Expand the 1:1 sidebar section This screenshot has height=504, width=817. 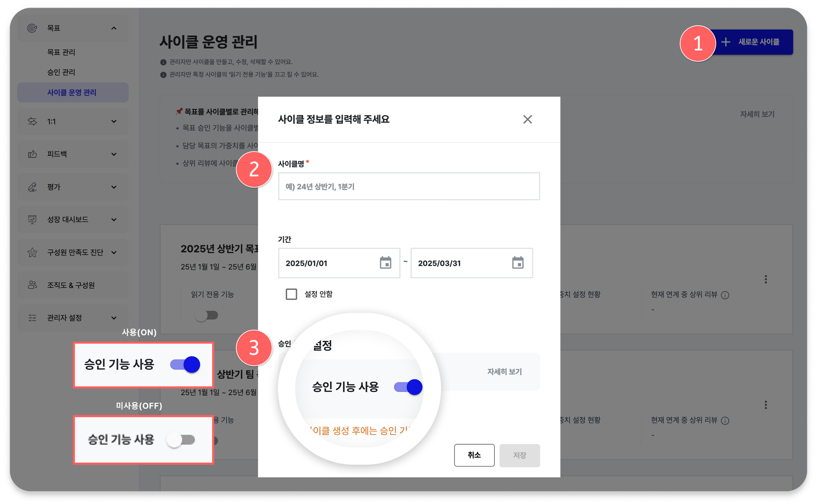pyautogui.click(x=114, y=121)
